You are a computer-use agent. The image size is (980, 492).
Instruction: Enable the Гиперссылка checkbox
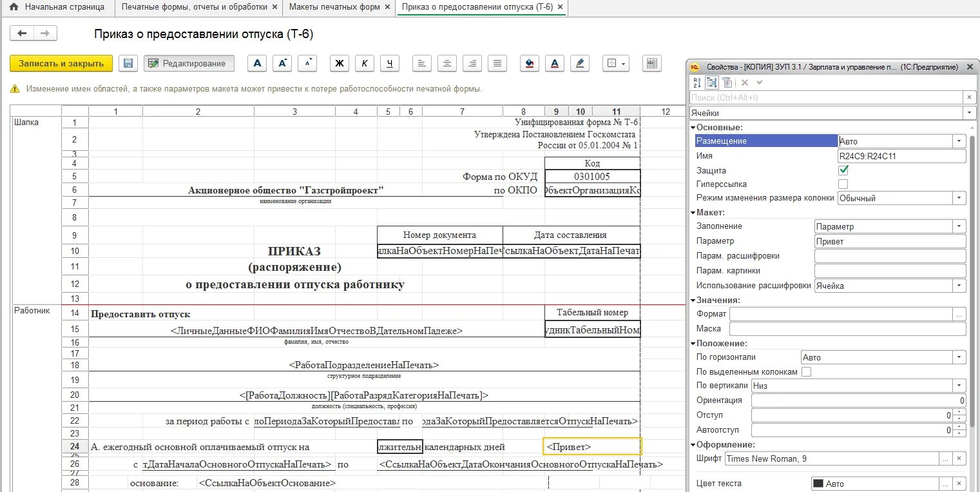coord(843,184)
